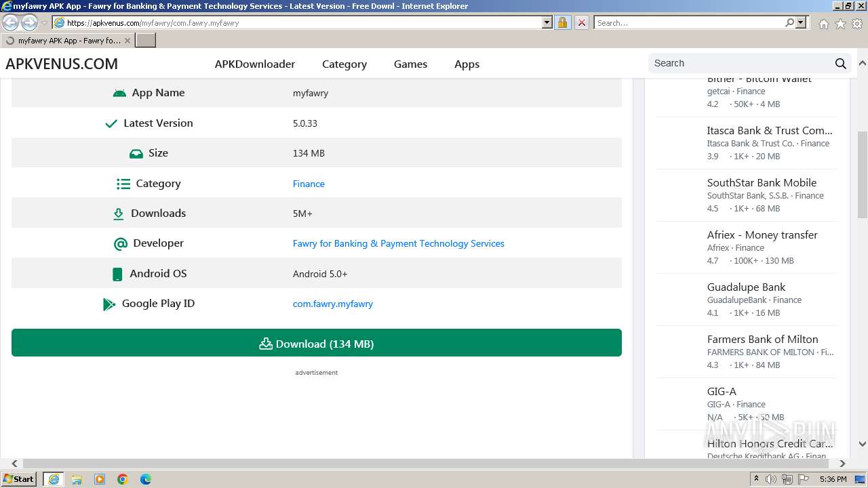Click the page vertical scrollbar thumb
The image size is (868, 488).
pyautogui.click(x=863, y=174)
